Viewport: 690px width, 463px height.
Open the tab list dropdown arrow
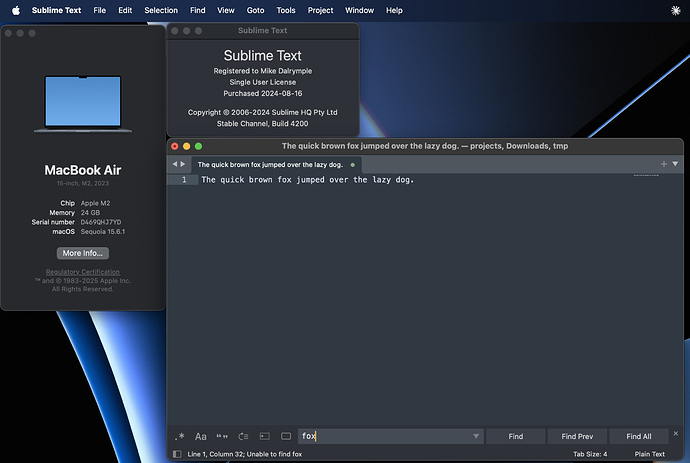[675, 163]
